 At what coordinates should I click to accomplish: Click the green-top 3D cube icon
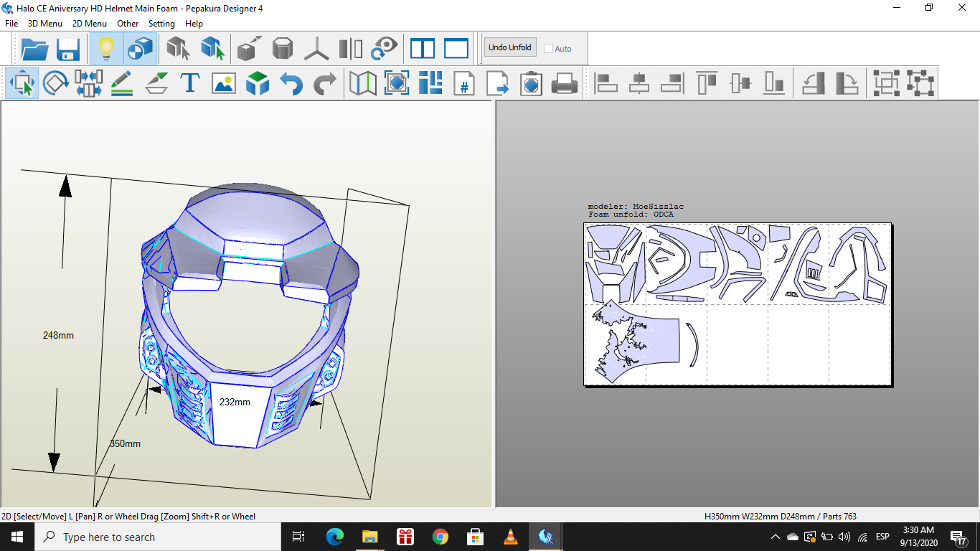click(x=258, y=83)
